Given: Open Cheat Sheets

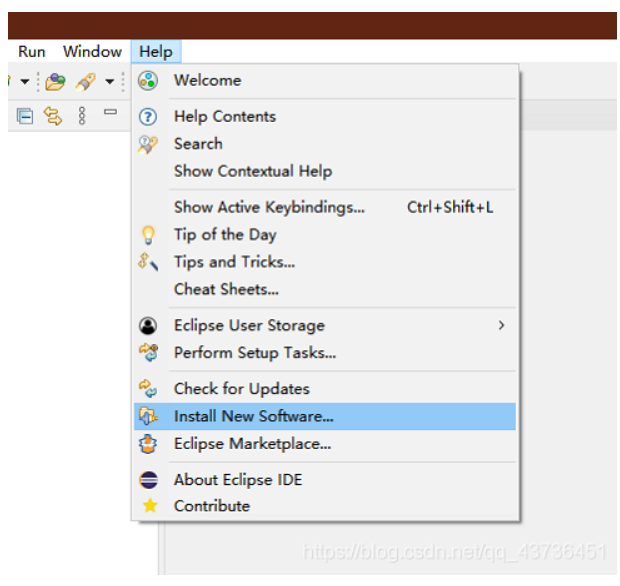Looking at the screenshot, I should point(324,289).
